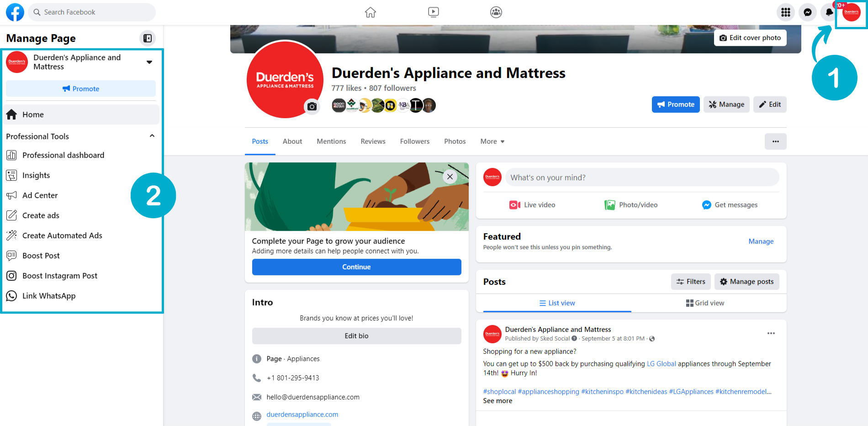Open Ad Center in sidebar
868x426 pixels.
(81, 195)
